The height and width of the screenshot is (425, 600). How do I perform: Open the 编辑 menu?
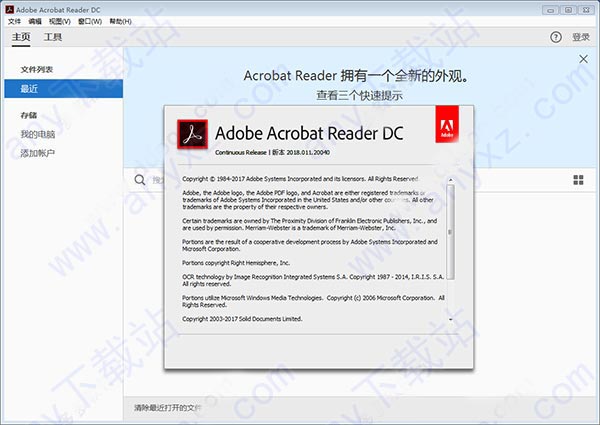point(35,21)
